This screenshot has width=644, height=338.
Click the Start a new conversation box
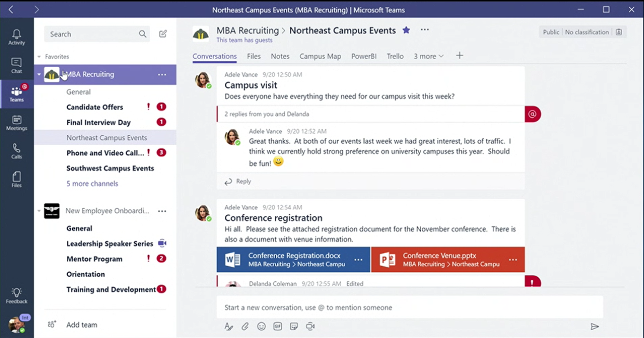pos(410,307)
